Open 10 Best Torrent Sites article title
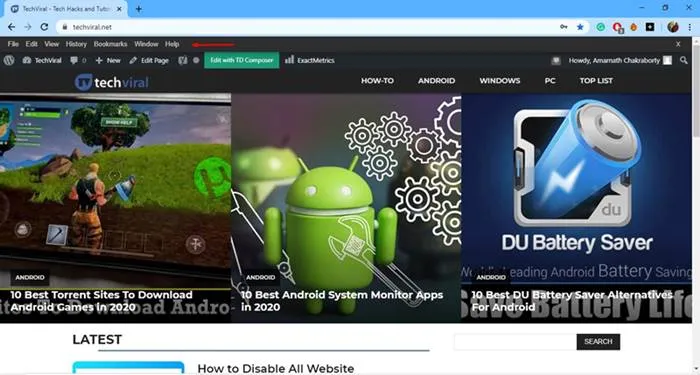 tap(101, 301)
